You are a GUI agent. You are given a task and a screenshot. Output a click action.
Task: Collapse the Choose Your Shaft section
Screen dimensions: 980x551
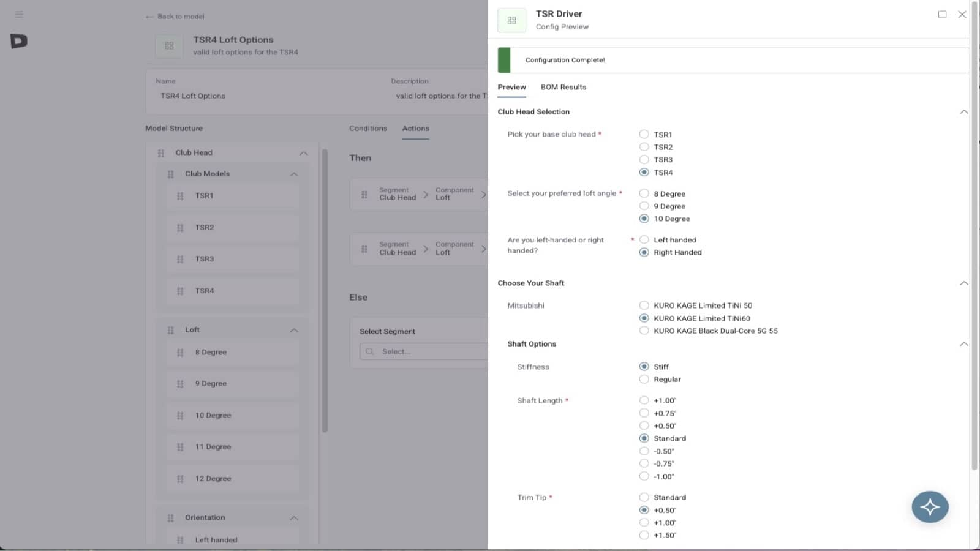click(x=965, y=283)
